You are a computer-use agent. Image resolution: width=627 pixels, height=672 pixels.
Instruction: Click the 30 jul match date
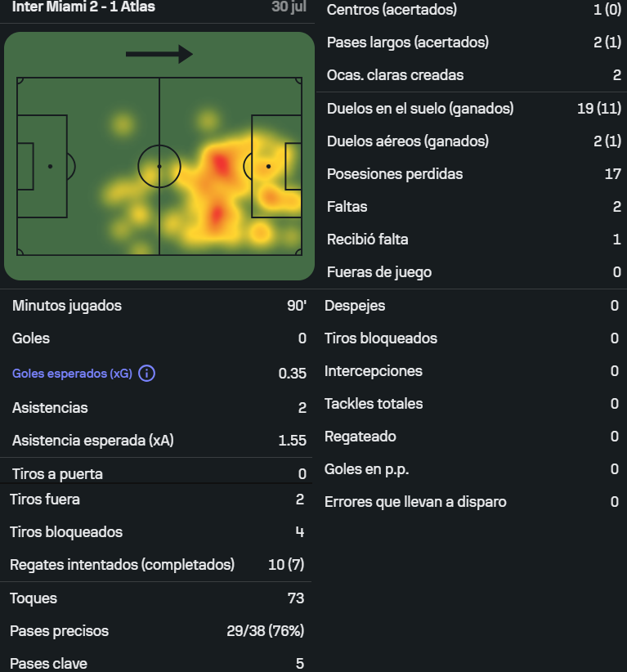[x=289, y=7]
